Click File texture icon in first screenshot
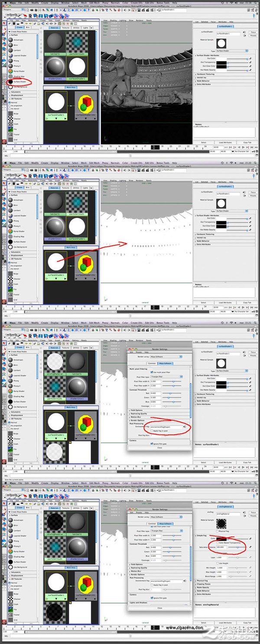Image resolution: width=260 pixels, height=644 pixels. click(10, 129)
